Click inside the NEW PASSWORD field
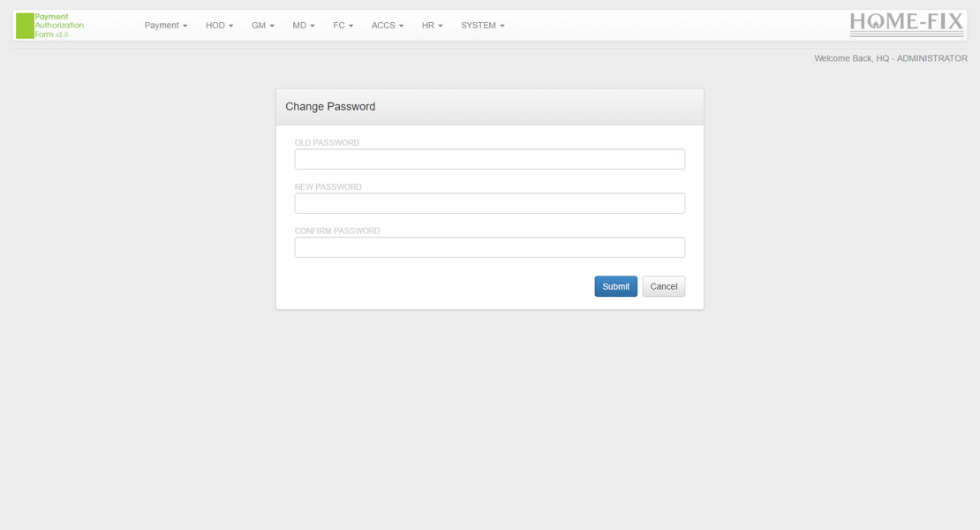 (489, 202)
